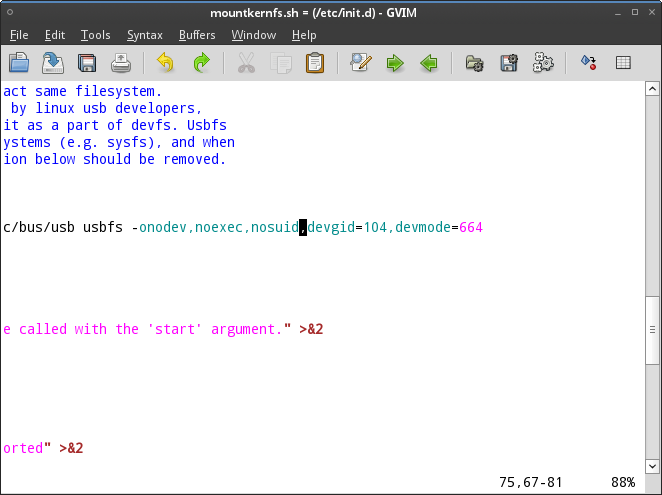Image resolution: width=662 pixels, height=495 pixels.
Task: Undo the last change with yellow arrow
Action: [165, 63]
